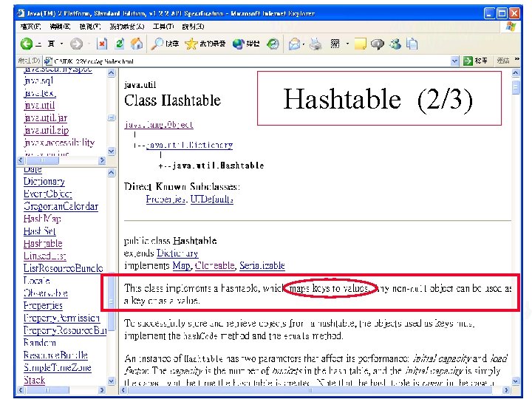
Task: Open the PropertyPermission class link
Action: coord(62,318)
